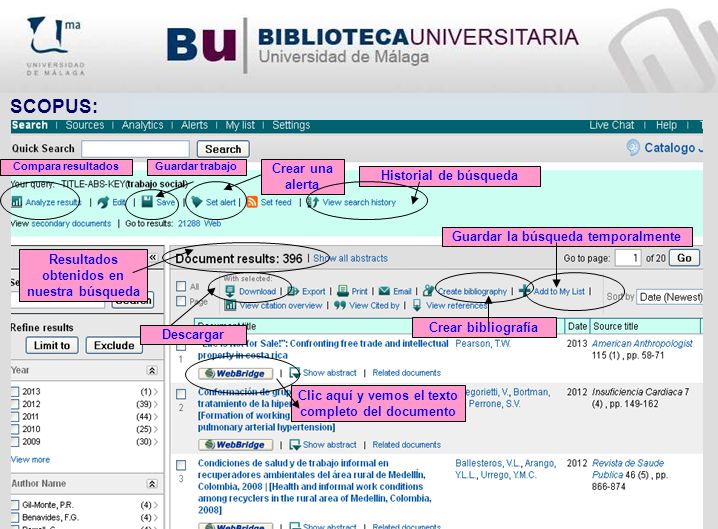Open Live Chat

coord(611,125)
